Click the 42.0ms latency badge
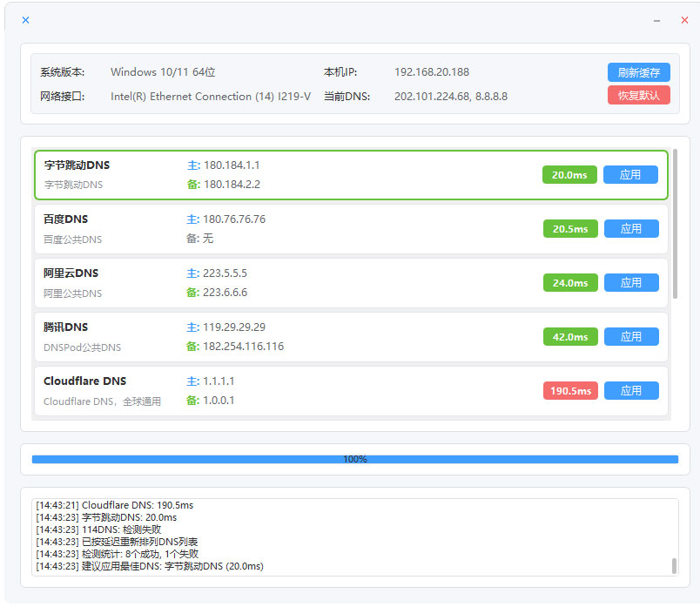The height and width of the screenshot is (607, 700). 570,337
